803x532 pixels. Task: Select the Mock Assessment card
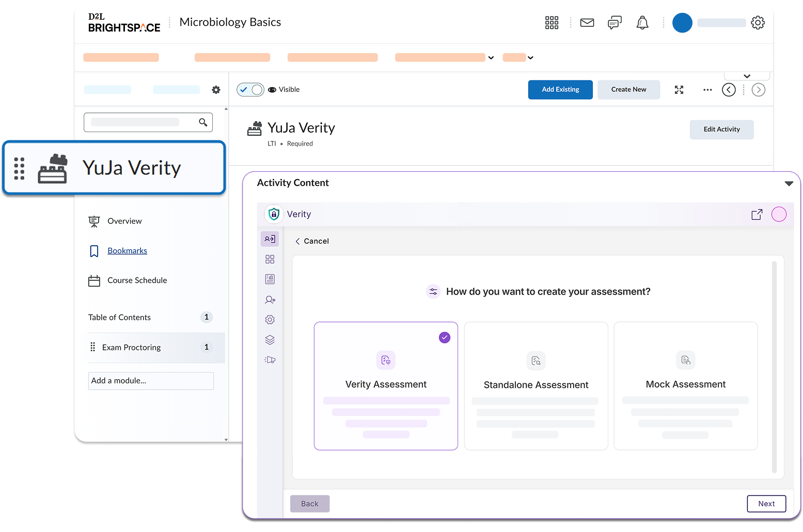tap(686, 386)
